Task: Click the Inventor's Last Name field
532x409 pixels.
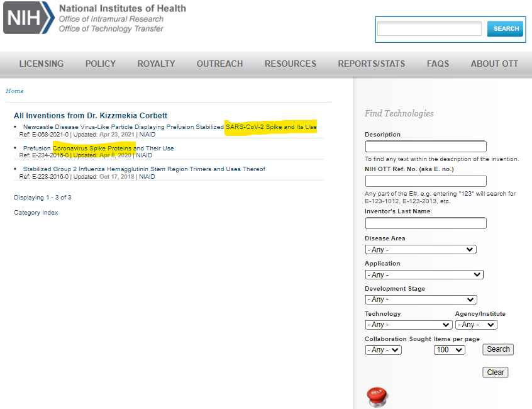Action: (426, 223)
